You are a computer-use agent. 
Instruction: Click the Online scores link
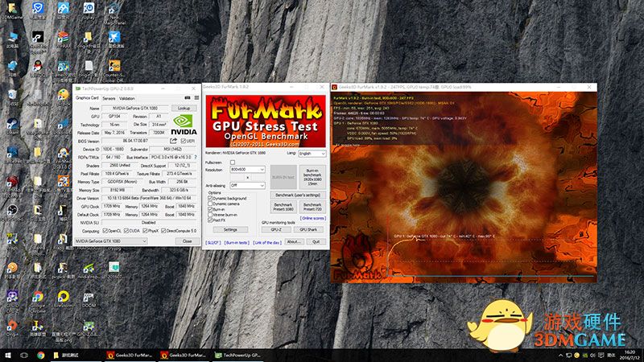click(x=312, y=218)
